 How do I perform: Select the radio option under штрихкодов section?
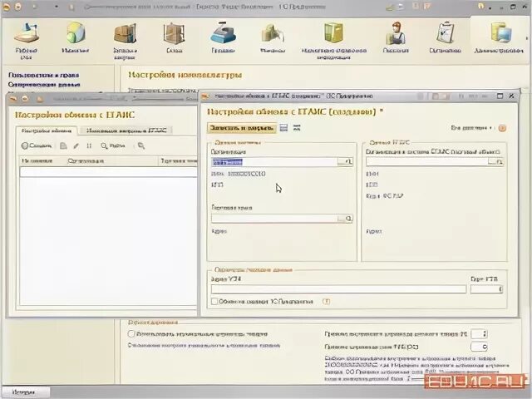[x=131, y=334]
